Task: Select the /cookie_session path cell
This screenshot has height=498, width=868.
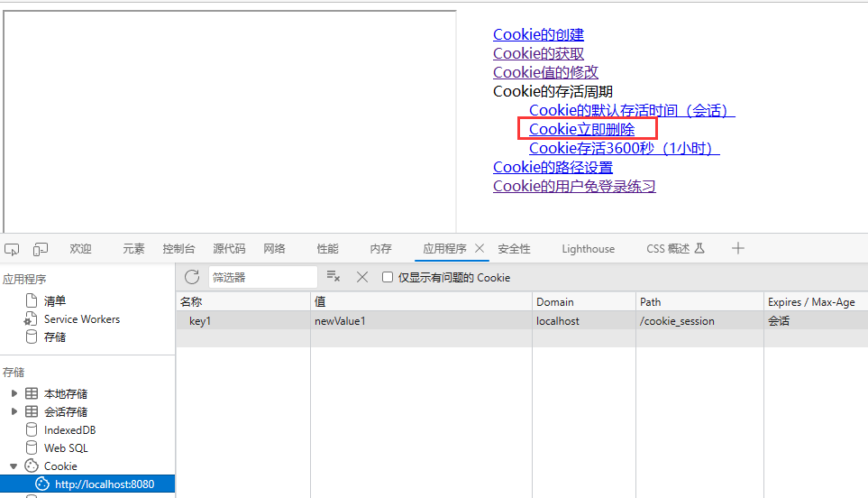Action: tap(699, 321)
